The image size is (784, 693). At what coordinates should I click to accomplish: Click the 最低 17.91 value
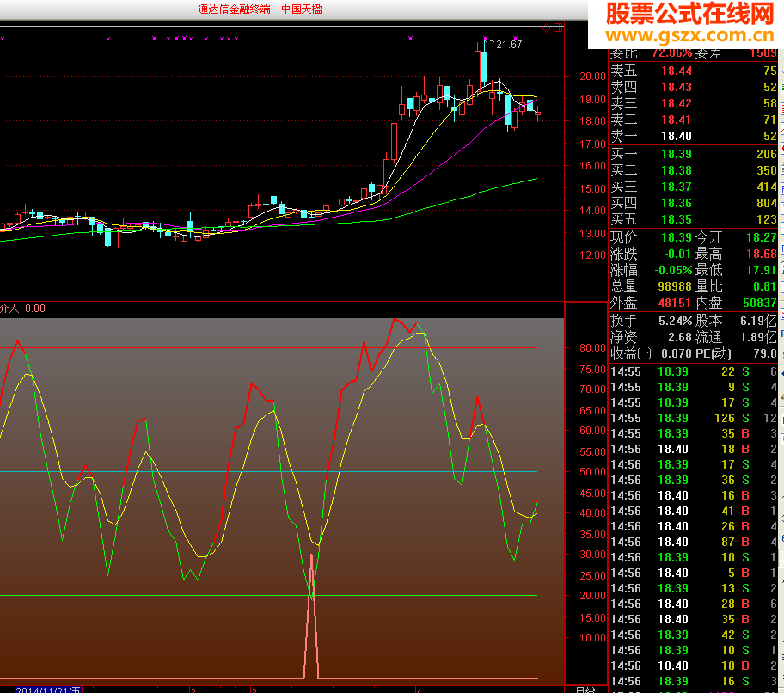pos(762,271)
